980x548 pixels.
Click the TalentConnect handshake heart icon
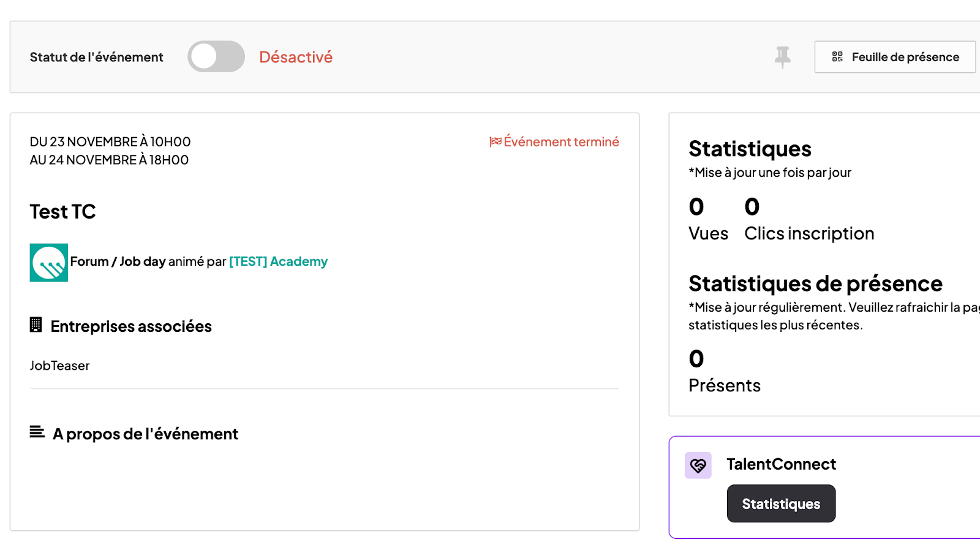coord(698,465)
